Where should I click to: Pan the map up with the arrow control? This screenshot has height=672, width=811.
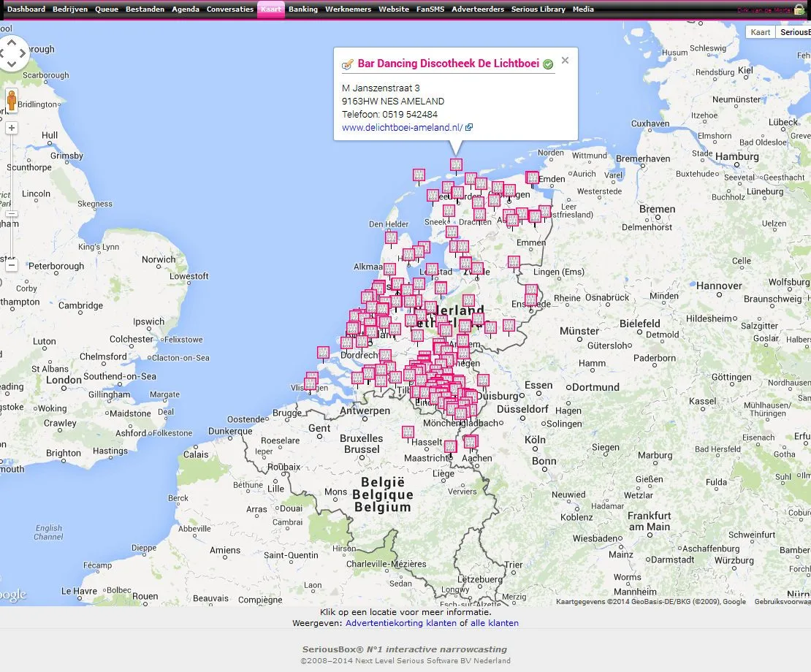click(12, 42)
